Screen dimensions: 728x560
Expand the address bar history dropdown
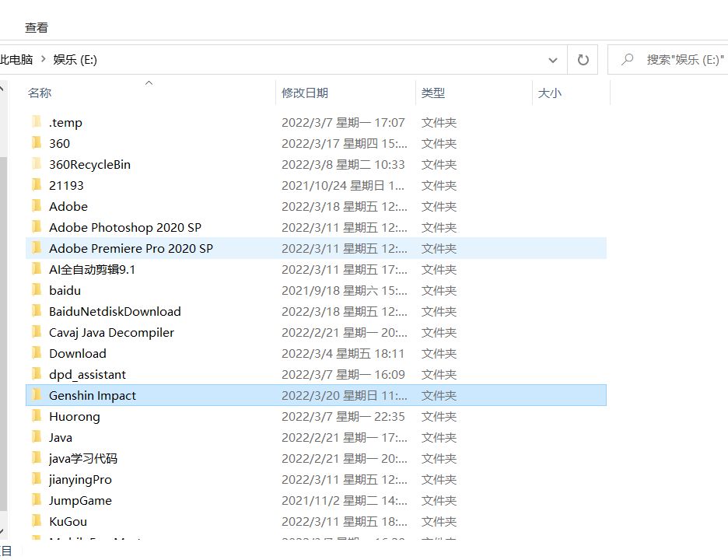tap(552, 60)
